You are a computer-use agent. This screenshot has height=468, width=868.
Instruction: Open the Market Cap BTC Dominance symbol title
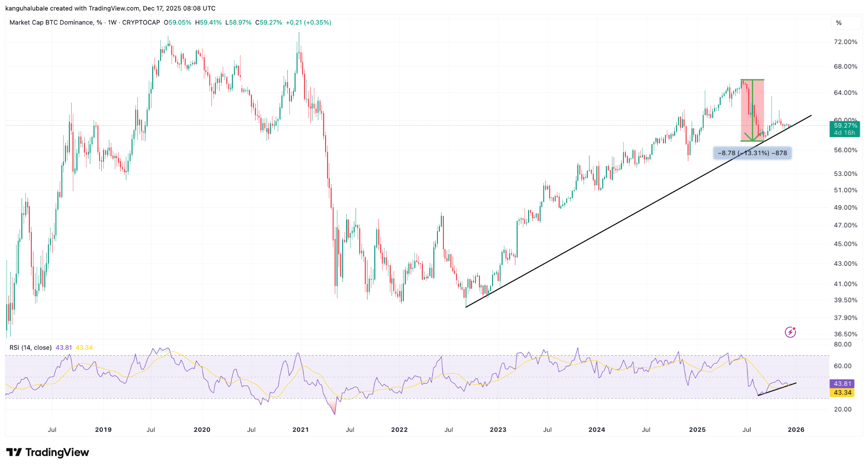(51, 22)
